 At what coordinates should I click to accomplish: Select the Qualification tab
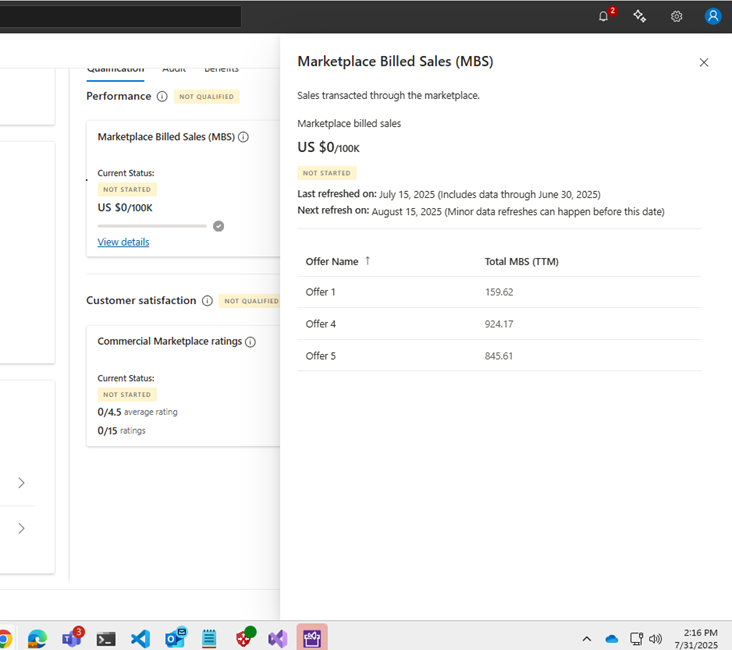pos(115,71)
